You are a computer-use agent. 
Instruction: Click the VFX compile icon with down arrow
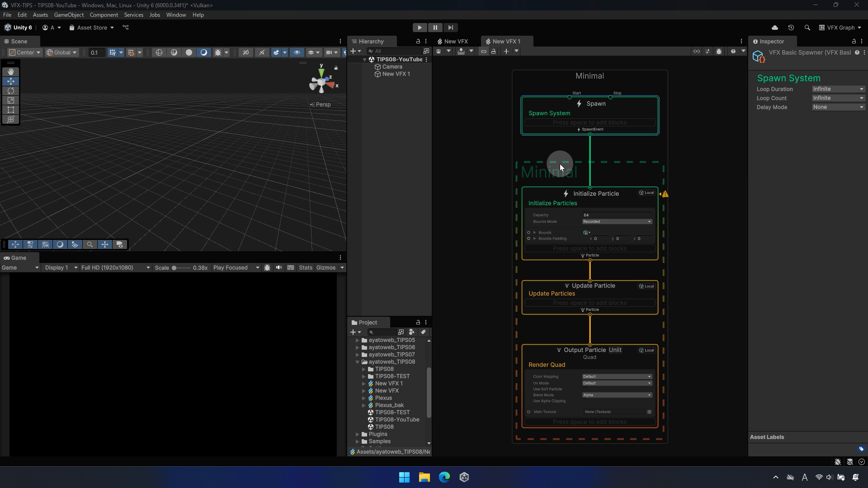click(x=461, y=52)
